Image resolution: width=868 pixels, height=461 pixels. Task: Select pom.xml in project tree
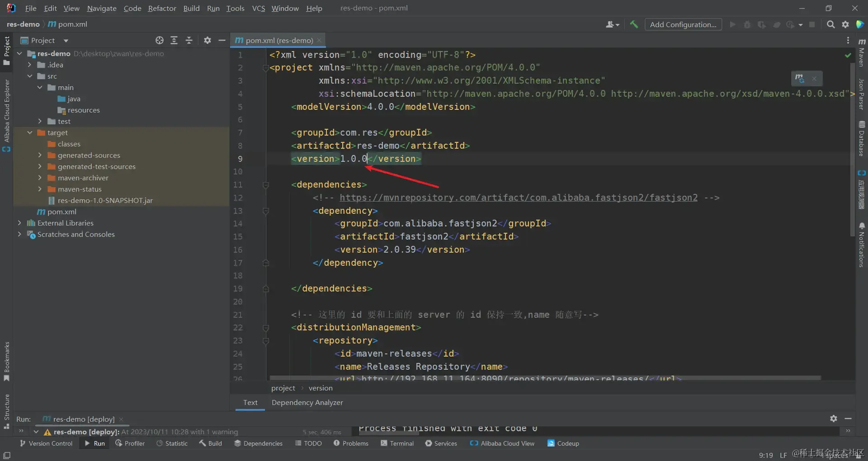coord(61,212)
